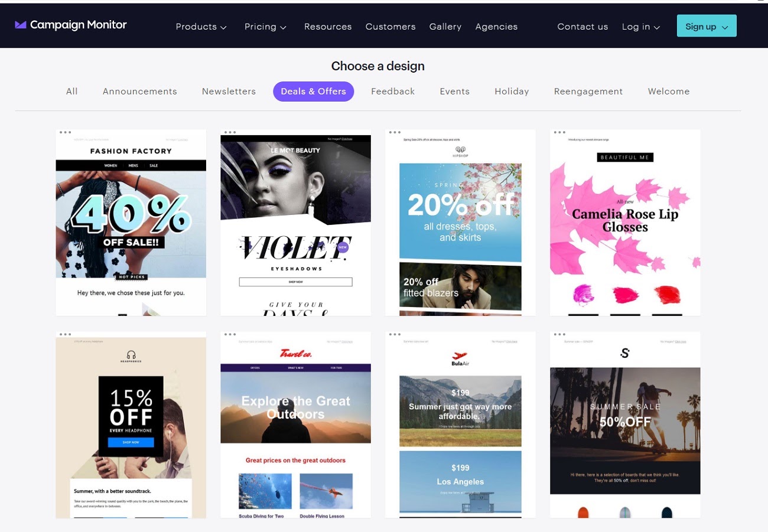The width and height of the screenshot is (768, 532).
Task: Expand the Products dropdown menu
Action: click(201, 27)
